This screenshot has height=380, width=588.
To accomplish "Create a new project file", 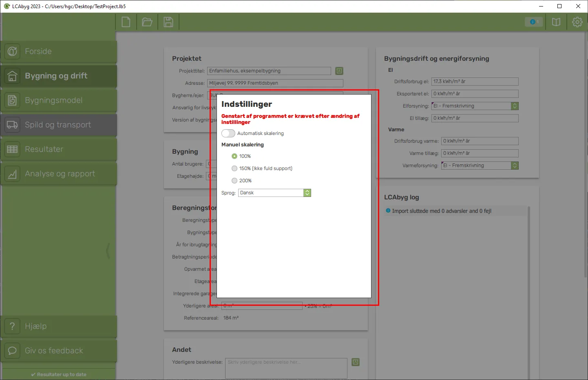I will point(126,22).
